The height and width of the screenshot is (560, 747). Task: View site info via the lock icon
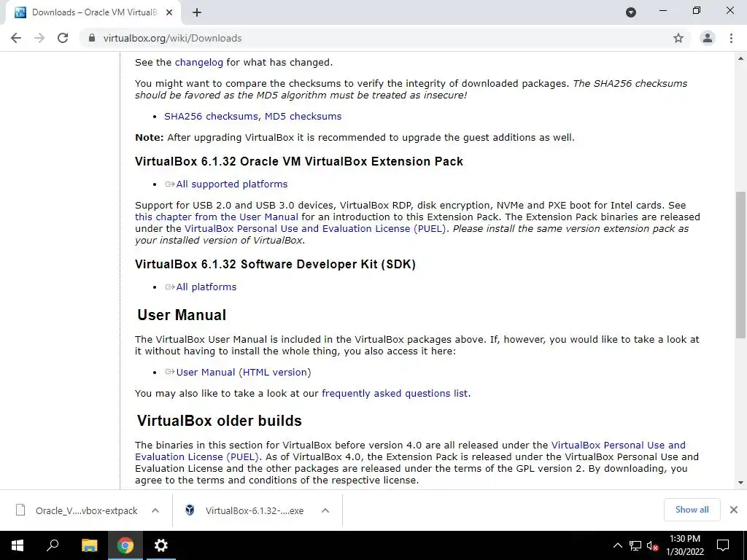click(92, 38)
